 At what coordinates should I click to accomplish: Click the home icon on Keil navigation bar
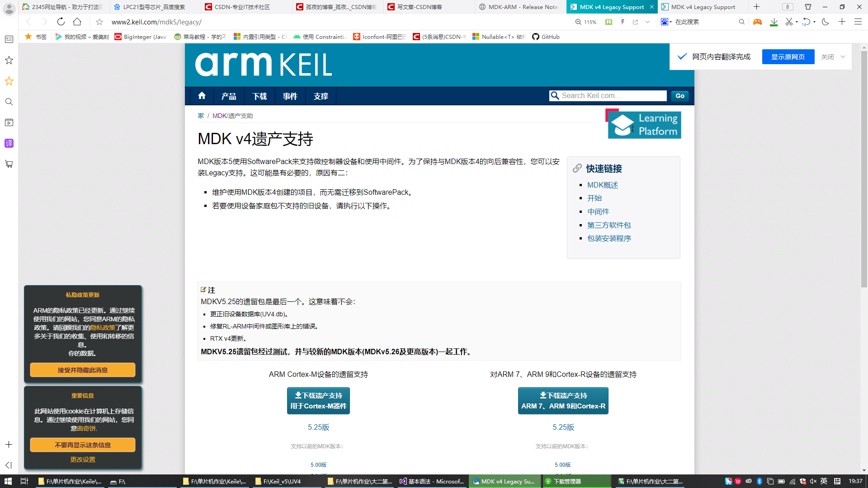pyautogui.click(x=201, y=96)
